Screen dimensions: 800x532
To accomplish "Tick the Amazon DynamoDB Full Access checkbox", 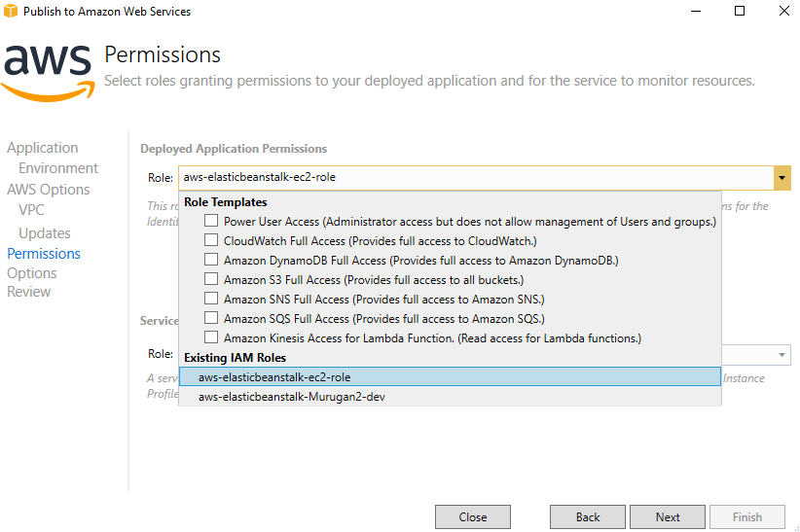I will 211,260.
